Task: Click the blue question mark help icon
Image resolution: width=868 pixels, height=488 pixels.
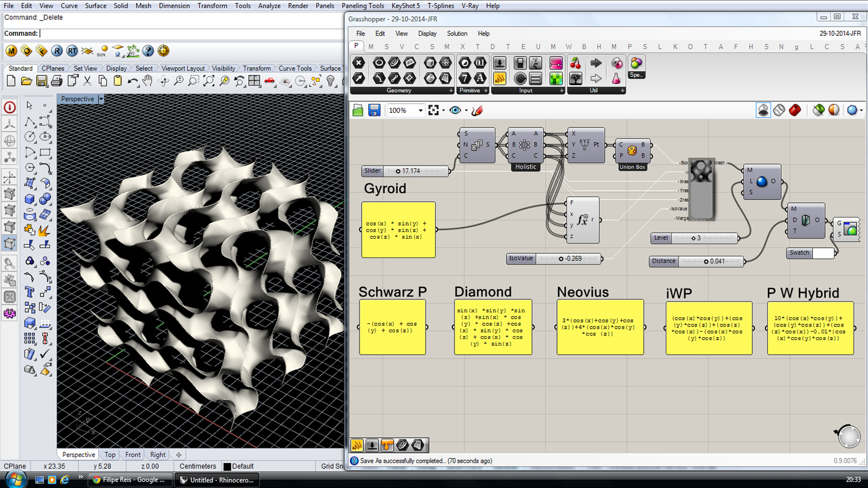Action: pos(148,51)
